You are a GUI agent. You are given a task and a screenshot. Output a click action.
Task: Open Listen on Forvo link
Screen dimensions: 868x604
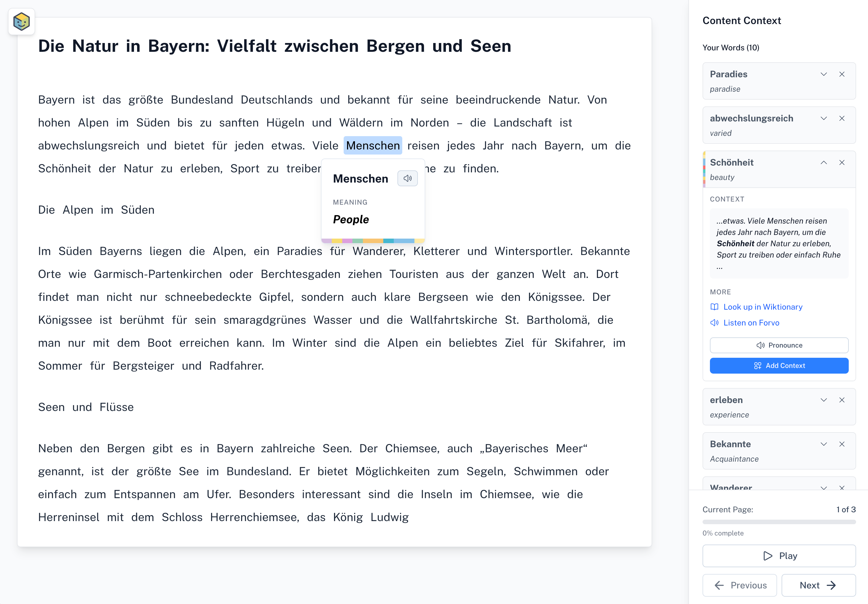point(751,323)
